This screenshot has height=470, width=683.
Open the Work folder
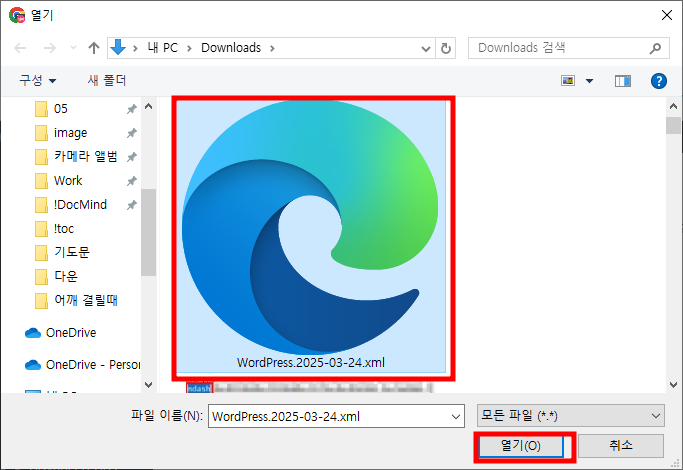coord(68,180)
